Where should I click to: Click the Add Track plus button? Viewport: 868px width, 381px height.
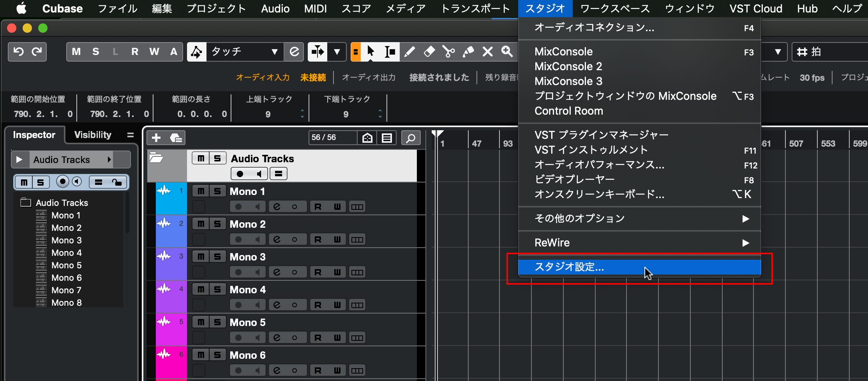(x=156, y=138)
